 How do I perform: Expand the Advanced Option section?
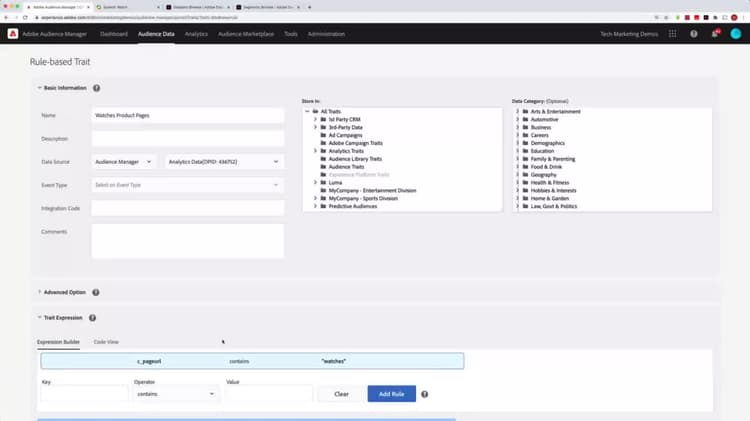[39, 292]
